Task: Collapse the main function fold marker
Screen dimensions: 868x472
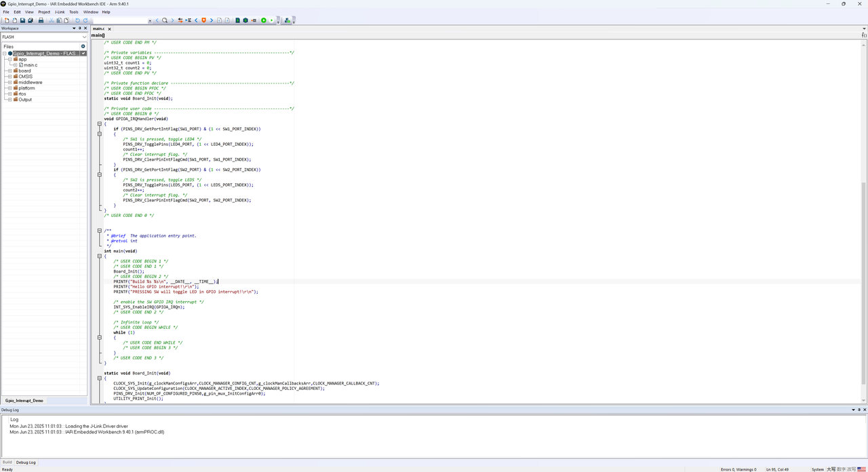Action: click(x=100, y=256)
